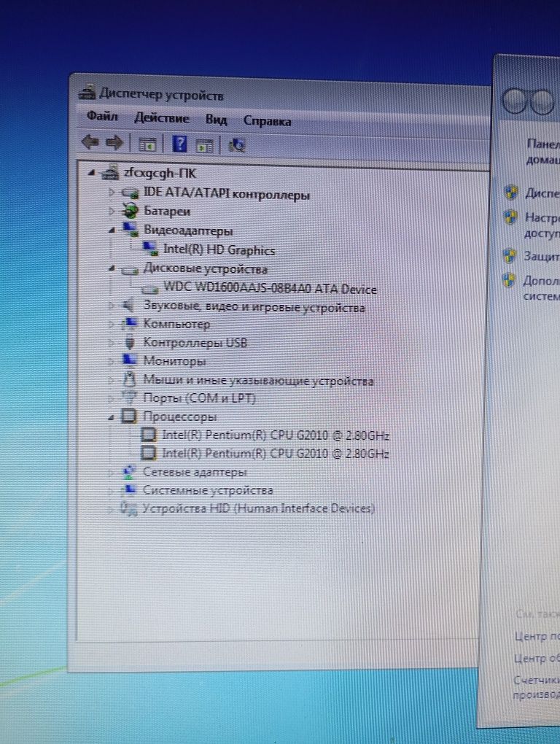Click the shield icon beside Защит… link
Viewport: 560px width, 744px height.
[x=509, y=256]
